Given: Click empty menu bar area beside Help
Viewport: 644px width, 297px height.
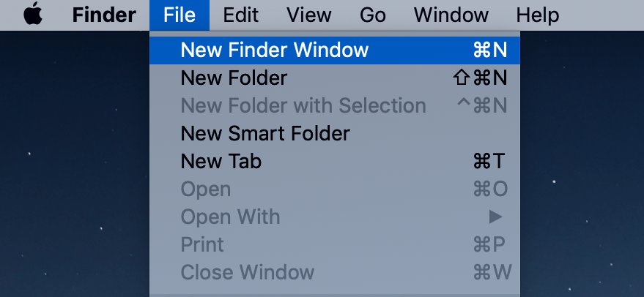Looking at the screenshot, I should [602, 15].
